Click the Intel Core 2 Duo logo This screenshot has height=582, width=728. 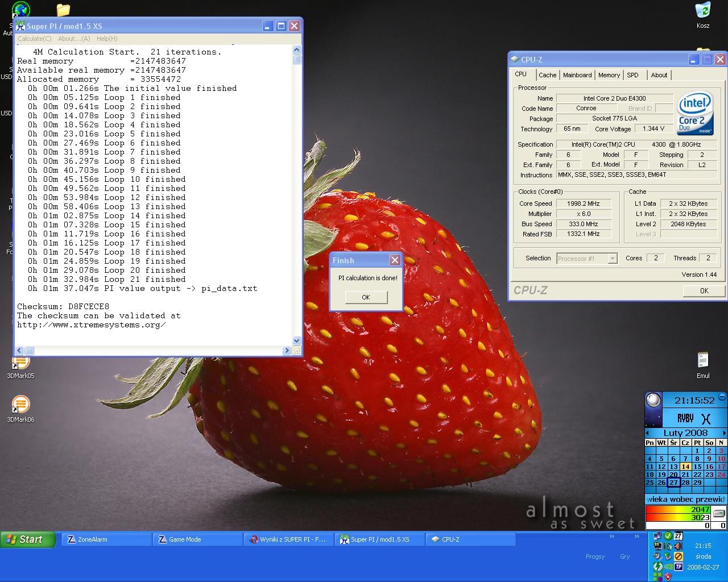(695, 113)
